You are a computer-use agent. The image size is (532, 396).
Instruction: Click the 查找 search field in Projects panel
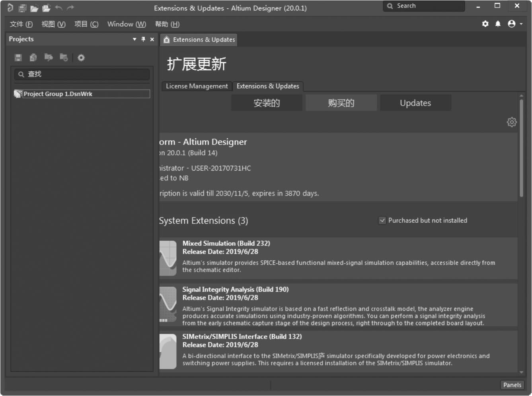coord(82,74)
